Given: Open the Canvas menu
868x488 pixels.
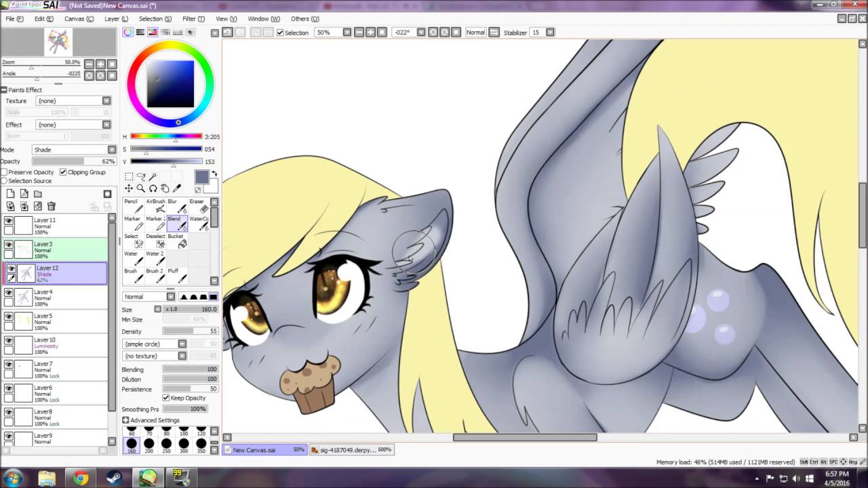Looking at the screenshot, I should click(x=79, y=19).
